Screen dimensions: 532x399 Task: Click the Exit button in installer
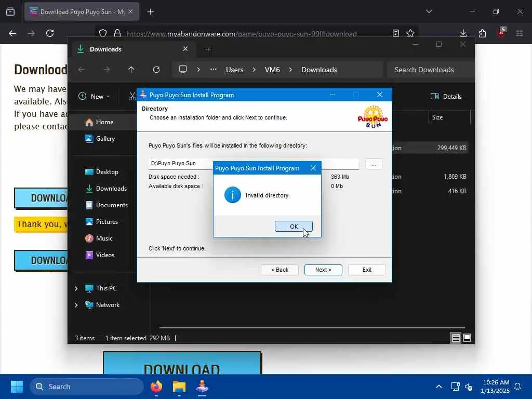click(367, 270)
